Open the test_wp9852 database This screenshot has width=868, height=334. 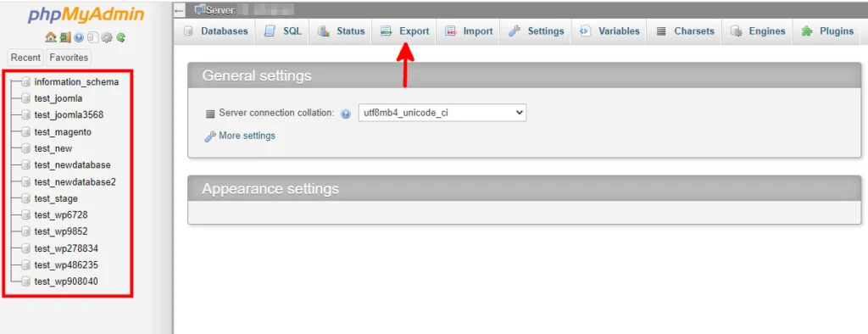61,231
